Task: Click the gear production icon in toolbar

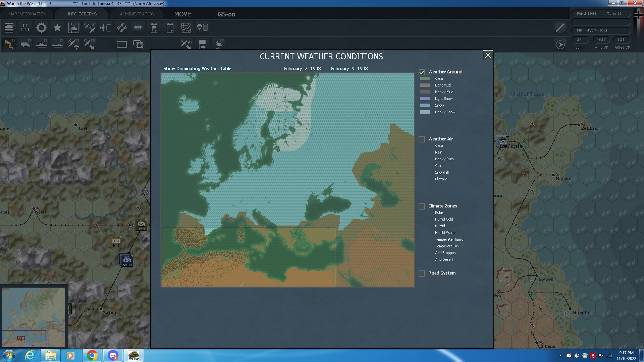Action: pos(41,28)
